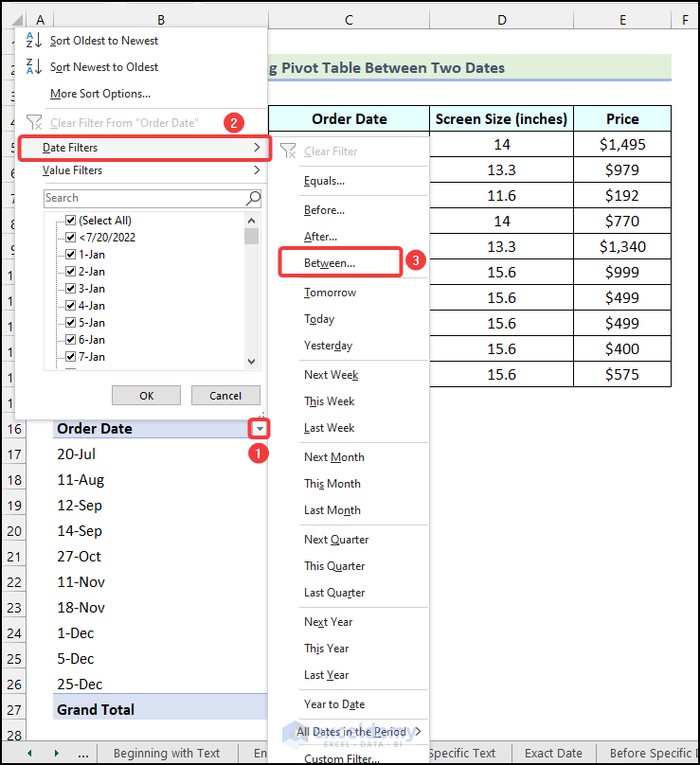Open the Order Date filter dropdown arrow
The image size is (700, 765).
[260, 429]
